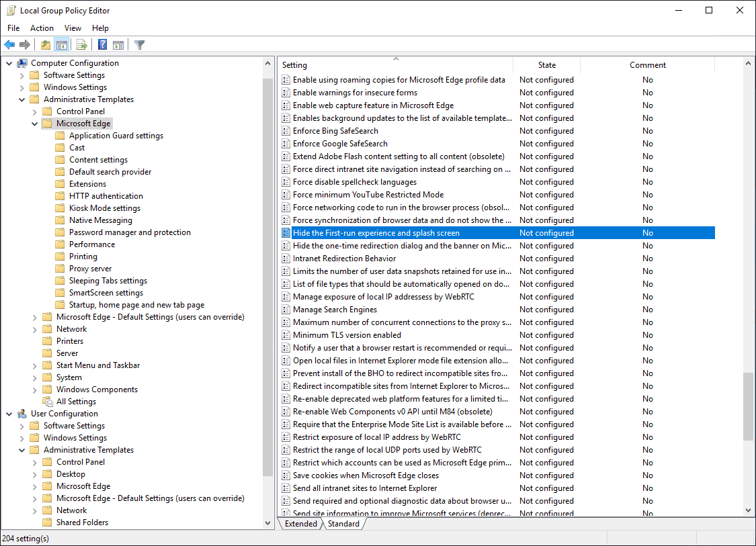Image resolution: width=756 pixels, height=546 pixels.
Task: Toggle Show/Hide Action Pane toolbar icon
Action: [x=118, y=45]
